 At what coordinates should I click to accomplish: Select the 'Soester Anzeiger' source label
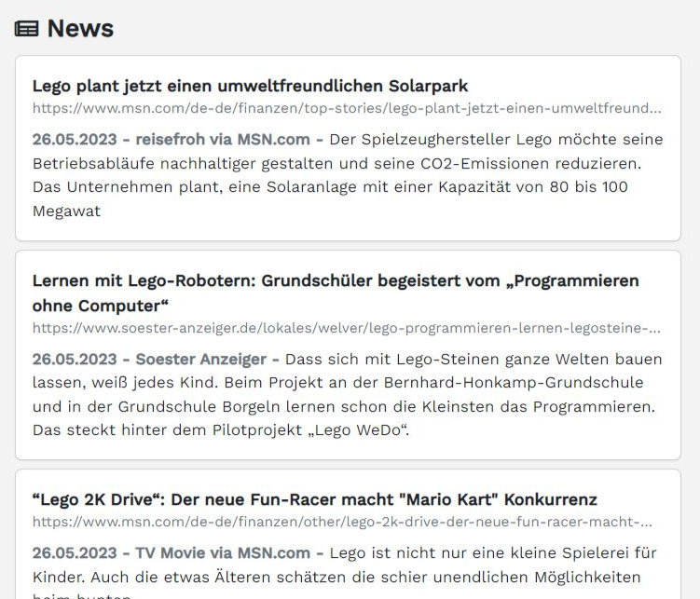201,359
